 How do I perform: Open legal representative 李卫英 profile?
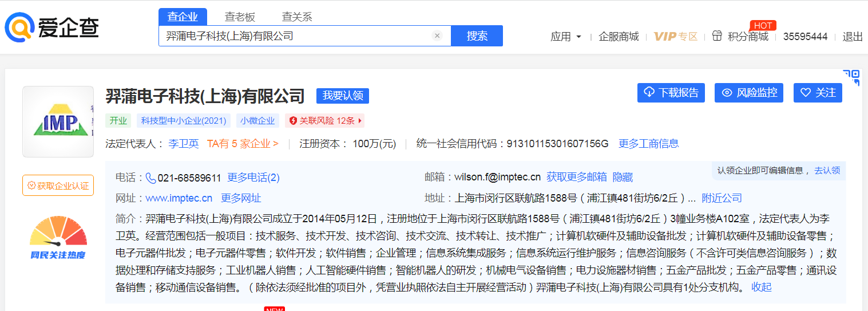click(x=183, y=144)
